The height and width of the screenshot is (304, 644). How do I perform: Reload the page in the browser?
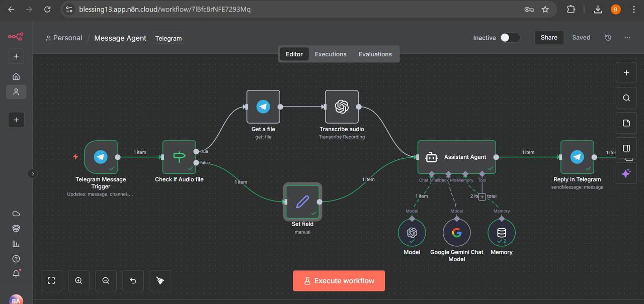tap(47, 9)
